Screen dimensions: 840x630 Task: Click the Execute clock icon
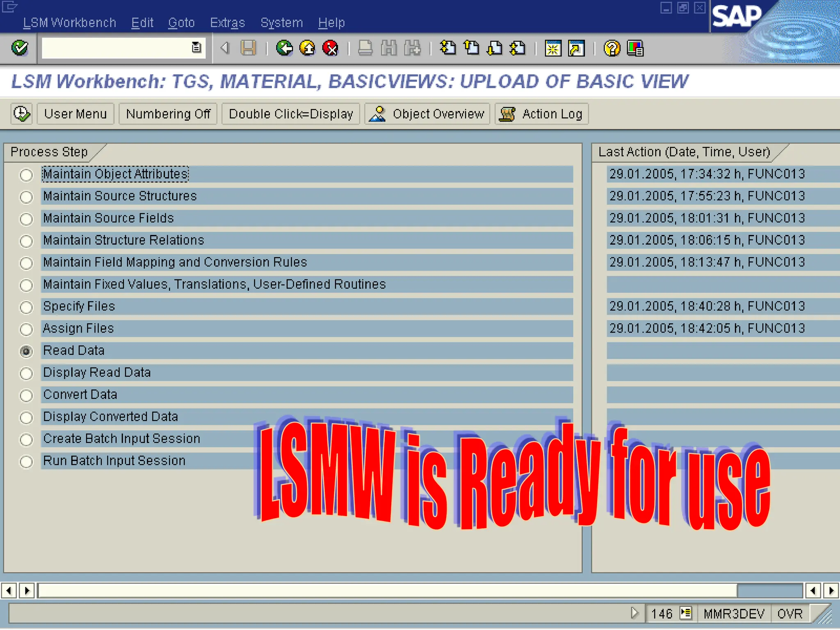tap(21, 114)
